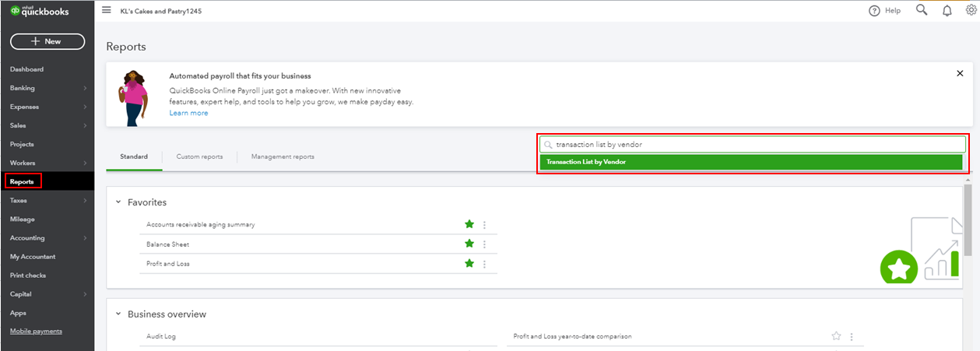Select Transaction List by Vendor search result
980x351 pixels.
751,162
